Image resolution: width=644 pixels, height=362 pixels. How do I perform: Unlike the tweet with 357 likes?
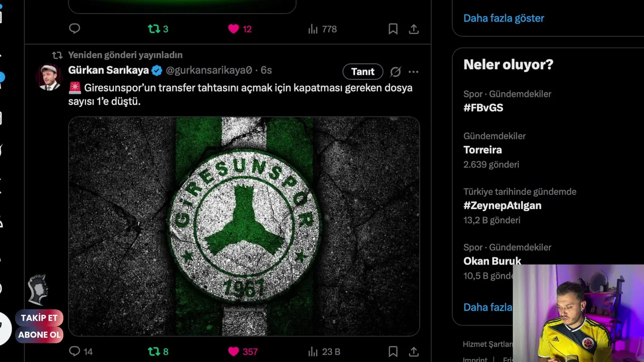click(x=233, y=351)
